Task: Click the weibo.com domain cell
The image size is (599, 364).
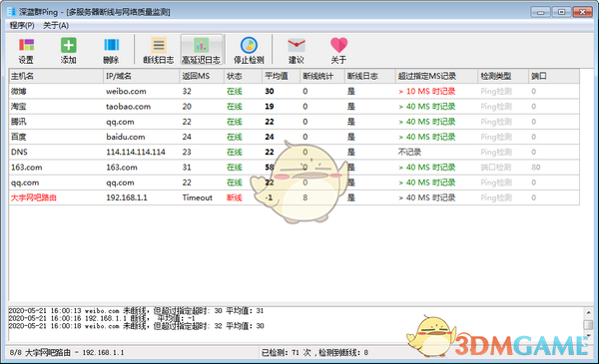Action: click(126, 91)
